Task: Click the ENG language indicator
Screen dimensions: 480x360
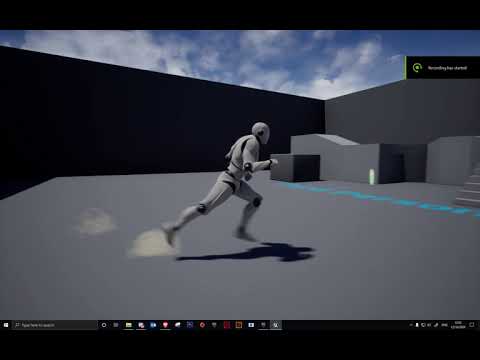Action: pyautogui.click(x=444, y=325)
